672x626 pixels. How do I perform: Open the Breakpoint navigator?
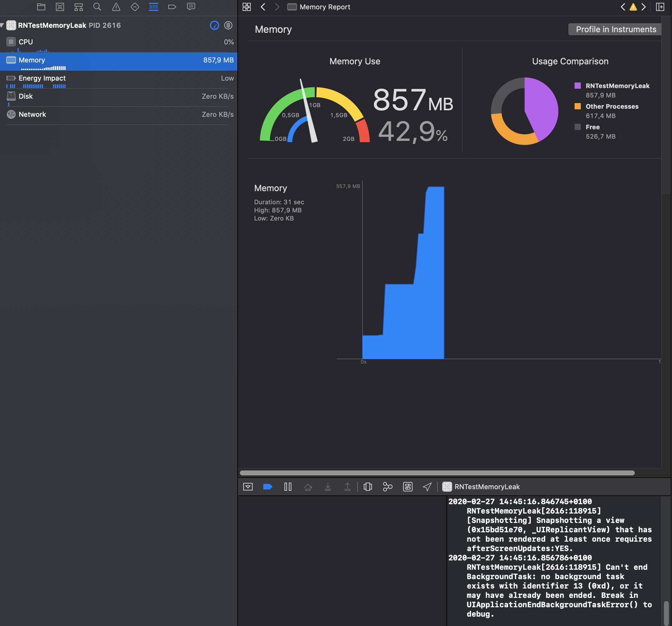pos(172,7)
